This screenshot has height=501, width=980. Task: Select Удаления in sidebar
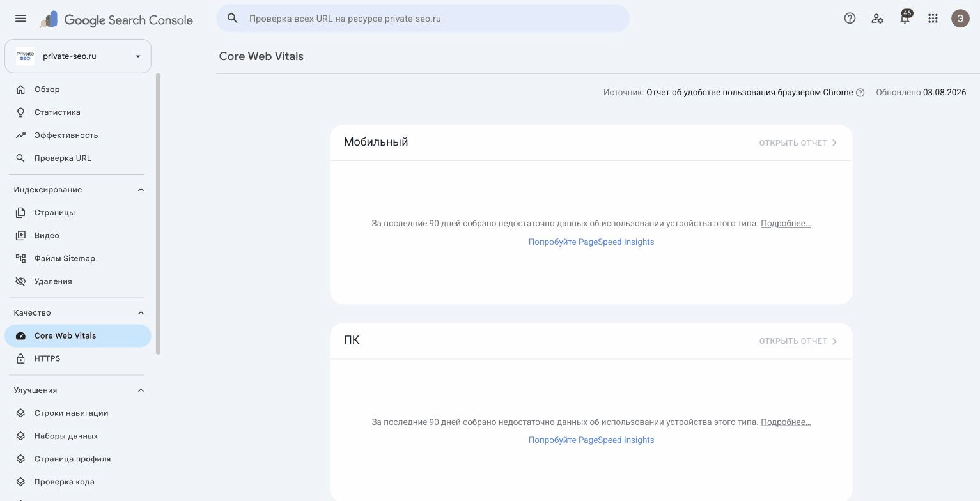[78, 282]
